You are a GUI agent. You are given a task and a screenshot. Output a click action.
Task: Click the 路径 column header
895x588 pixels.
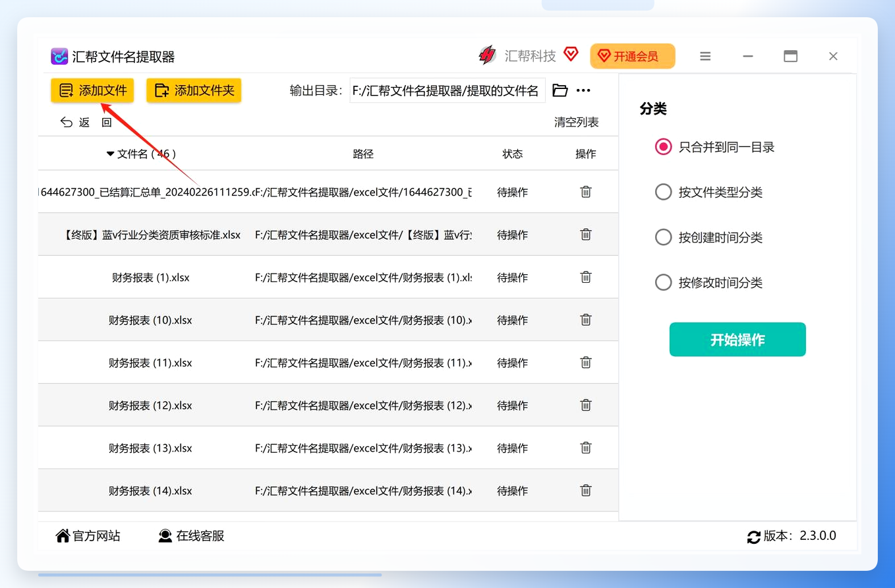[x=363, y=154]
